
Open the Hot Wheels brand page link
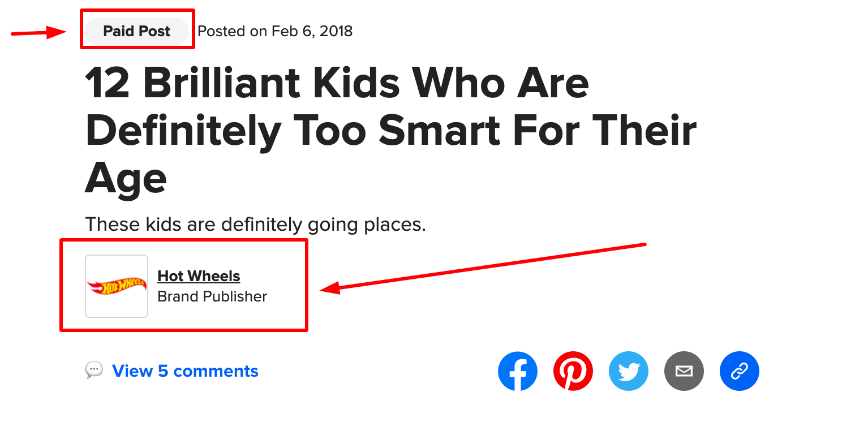[x=199, y=276]
